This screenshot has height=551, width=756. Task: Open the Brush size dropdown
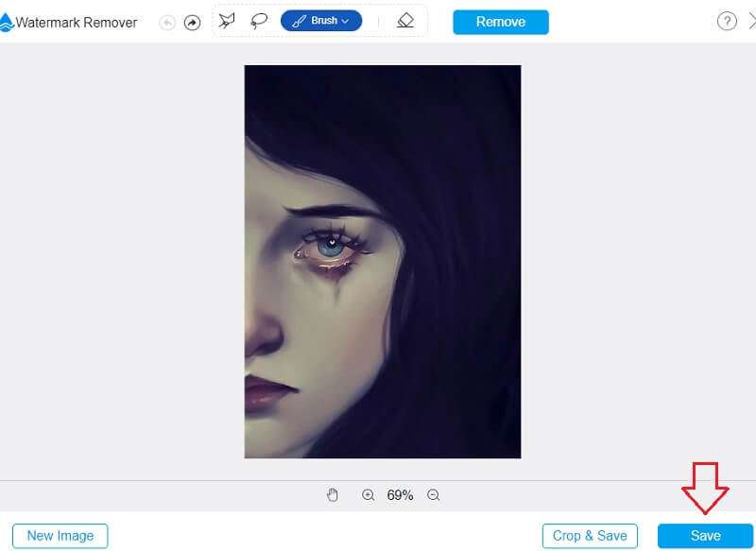pos(344,21)
